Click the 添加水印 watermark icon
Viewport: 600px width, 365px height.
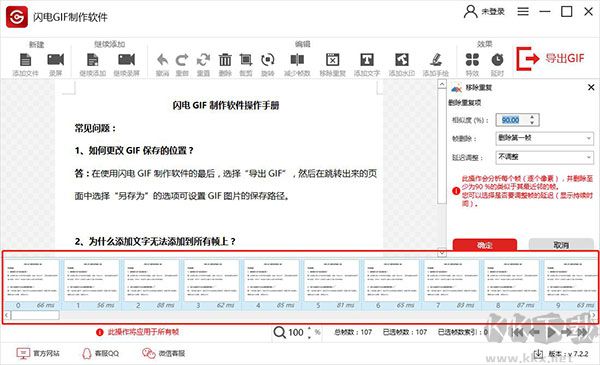pyautogui.click(x=402, y=60)
